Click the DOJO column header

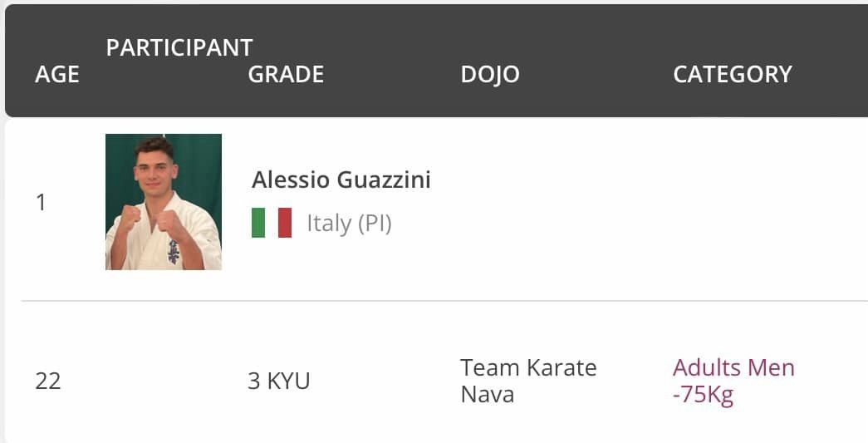tap(490, 75)
